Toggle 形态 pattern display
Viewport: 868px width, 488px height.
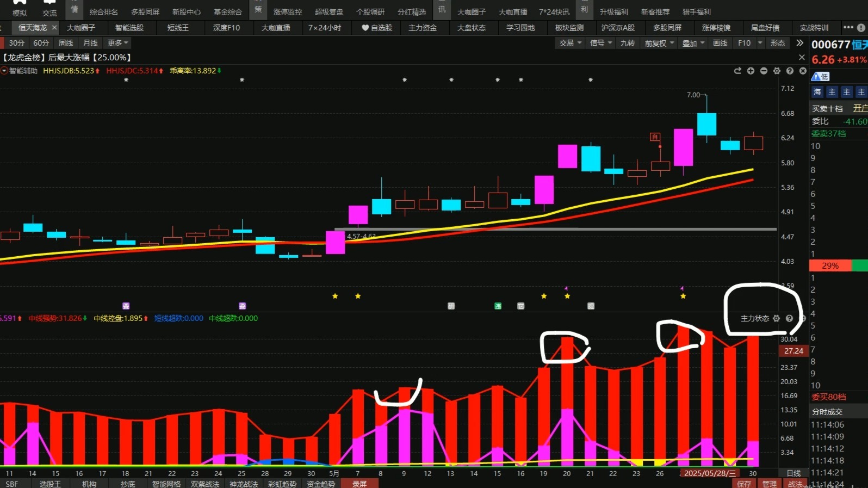(778, 43)
